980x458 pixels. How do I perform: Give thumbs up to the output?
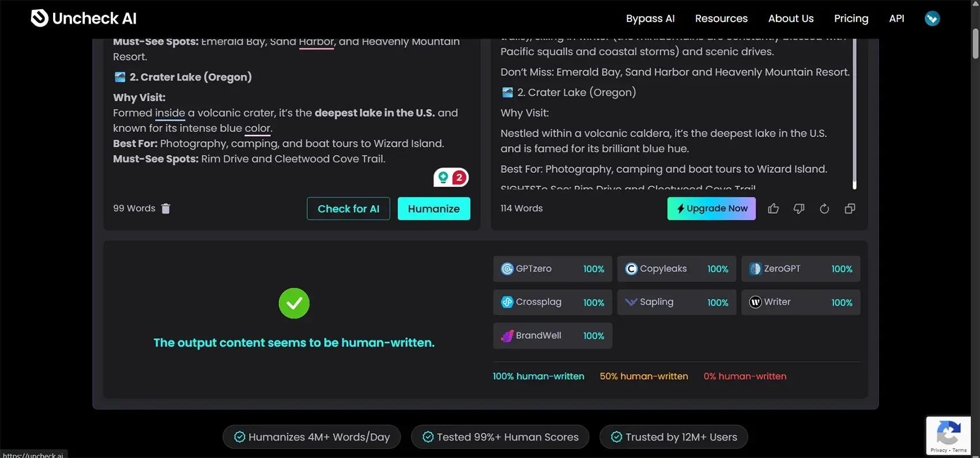(x=773, y=209)
